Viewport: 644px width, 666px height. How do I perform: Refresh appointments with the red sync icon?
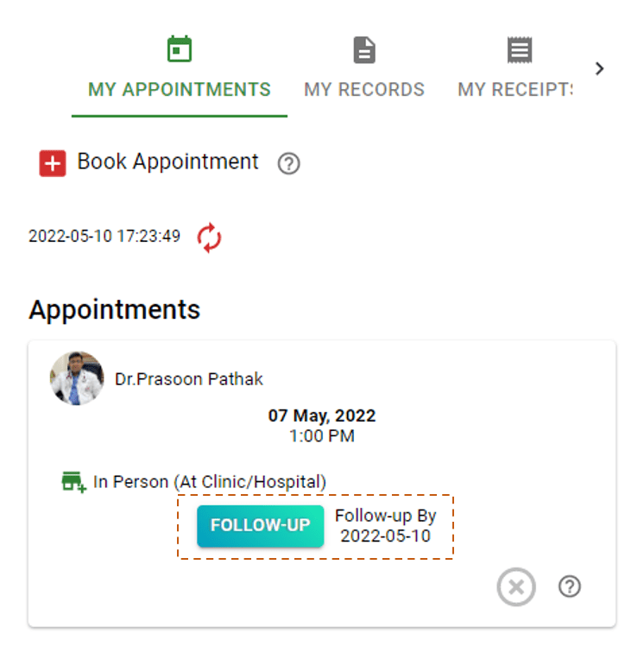pos(209,237)
